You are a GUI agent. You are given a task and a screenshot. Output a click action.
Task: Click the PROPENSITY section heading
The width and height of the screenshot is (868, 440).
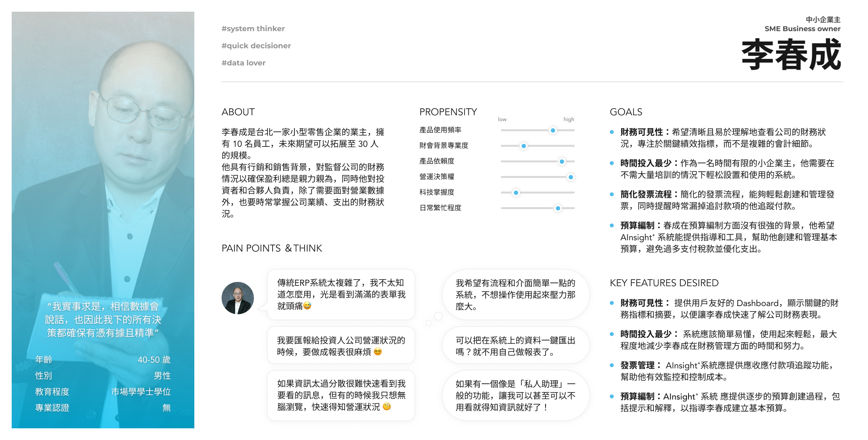pos(448,112)
